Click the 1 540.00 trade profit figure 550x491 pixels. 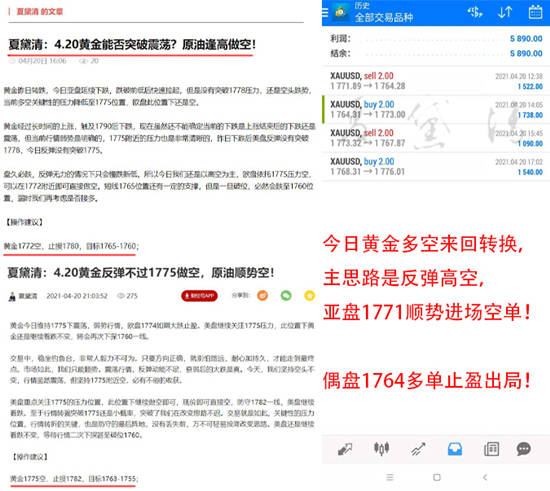pyautogui.click(x=530, y=172)
